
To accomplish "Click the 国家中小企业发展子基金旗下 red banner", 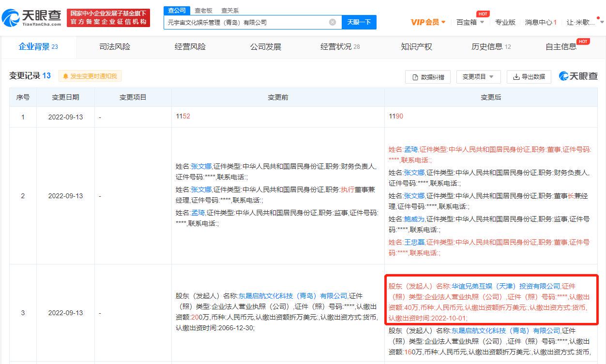I will (108, 18).
